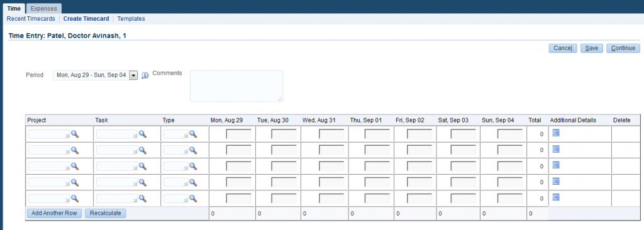
Task: Open the Templates subtab
Action: (x=131, y=19)
